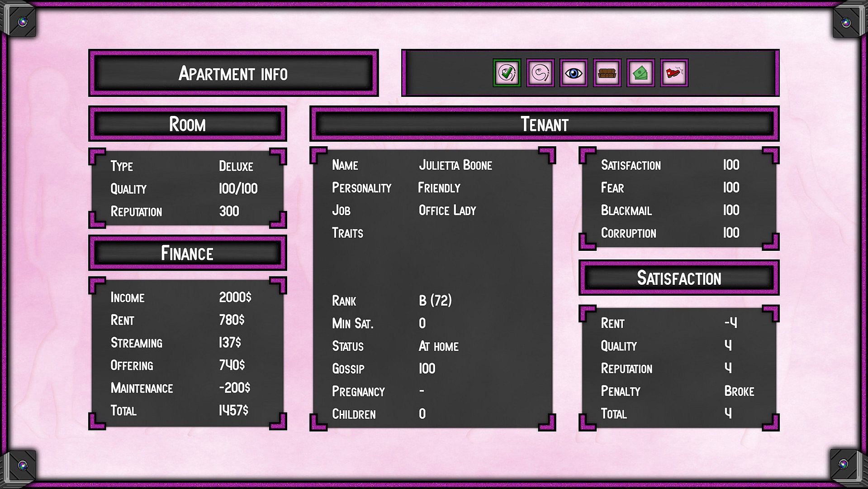Click the Streaming label
The width and height of the screenshot is (868, 489).
[137, 343]
